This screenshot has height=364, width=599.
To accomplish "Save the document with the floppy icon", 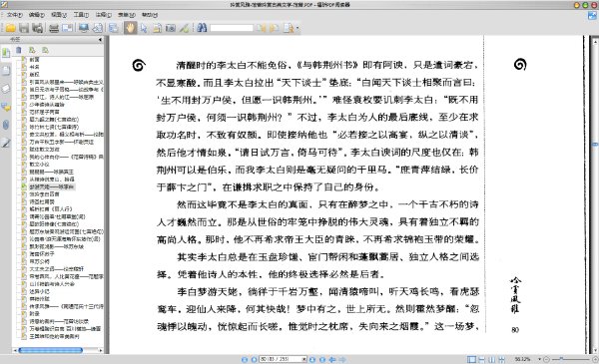I will (24, 28).
